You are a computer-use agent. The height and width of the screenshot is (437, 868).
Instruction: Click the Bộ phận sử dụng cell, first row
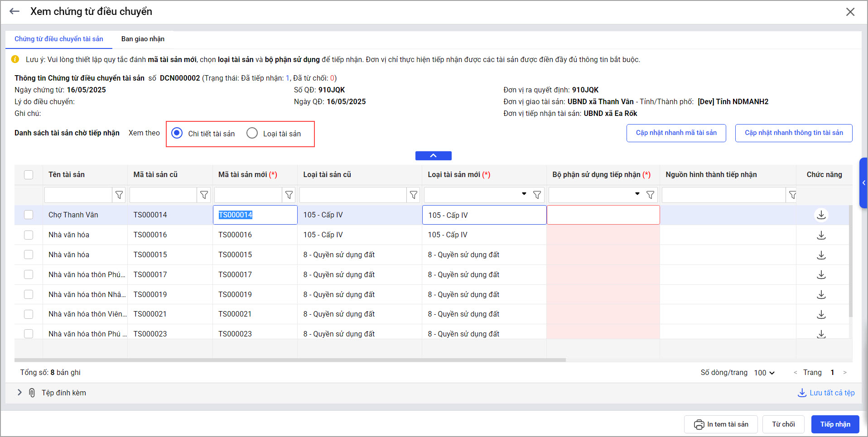pos(603,215)
